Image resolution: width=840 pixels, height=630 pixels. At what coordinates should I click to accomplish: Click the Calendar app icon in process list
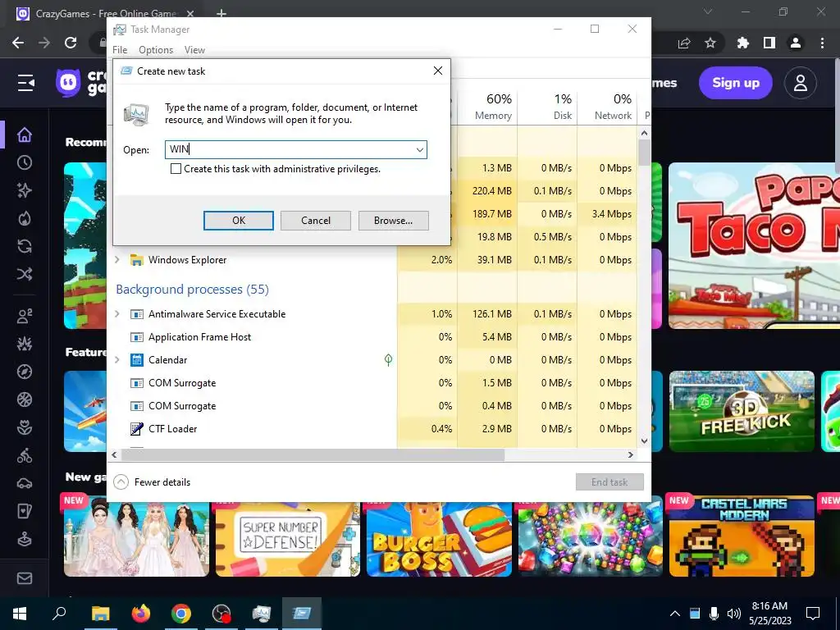pos(137,360)
